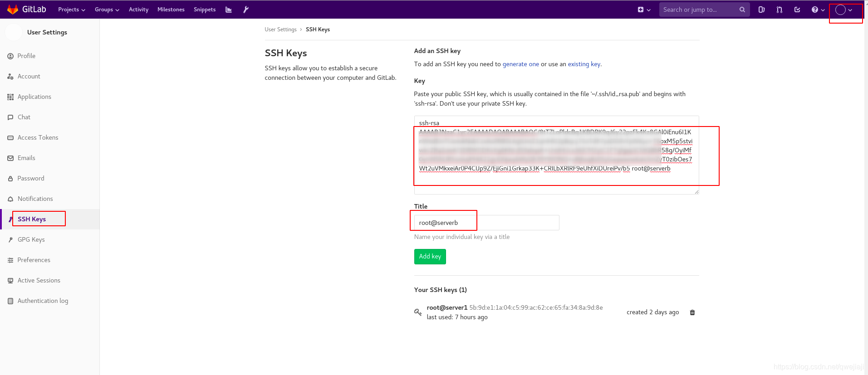Click the Active Sessions monitor icon
Viewport: 868px width, 375px height.
tap(10, 281)
